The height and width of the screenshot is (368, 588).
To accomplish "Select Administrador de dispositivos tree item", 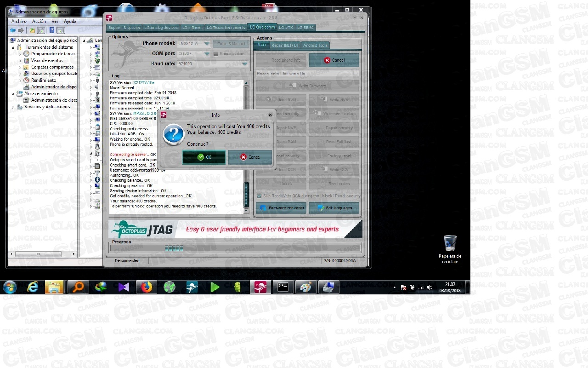I will pyautogui.click(x=54, y=87).
